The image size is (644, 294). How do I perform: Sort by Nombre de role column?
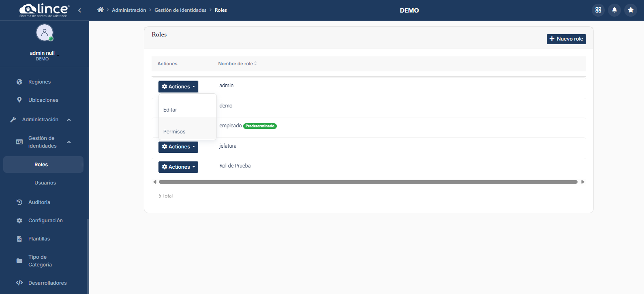point(237,64)
